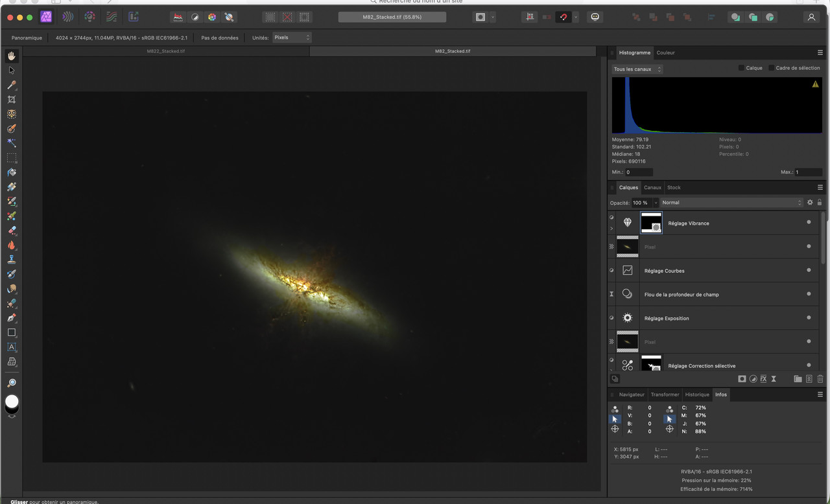Image resolution: width=830 pixels, height=504 pixels.
Task: Click the Deselect icon with red X
Action: pos(287,17)
